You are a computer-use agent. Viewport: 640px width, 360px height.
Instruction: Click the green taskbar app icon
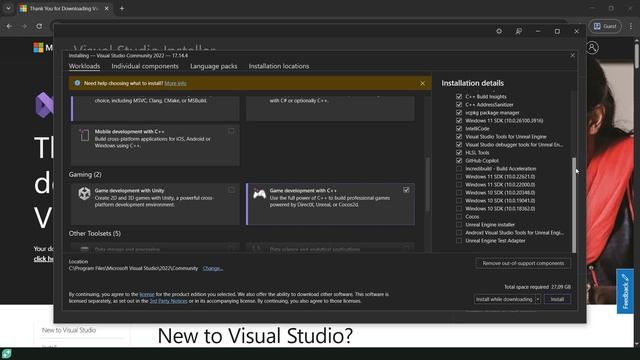tap(6, 353)
